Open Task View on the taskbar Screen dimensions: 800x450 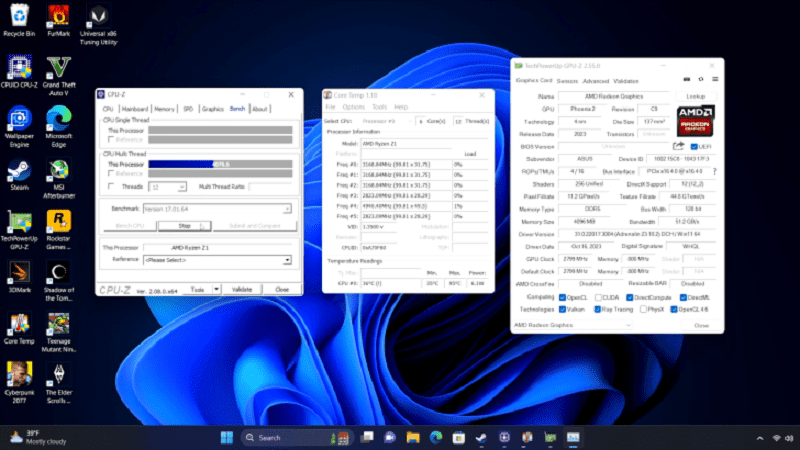point(367,437)
